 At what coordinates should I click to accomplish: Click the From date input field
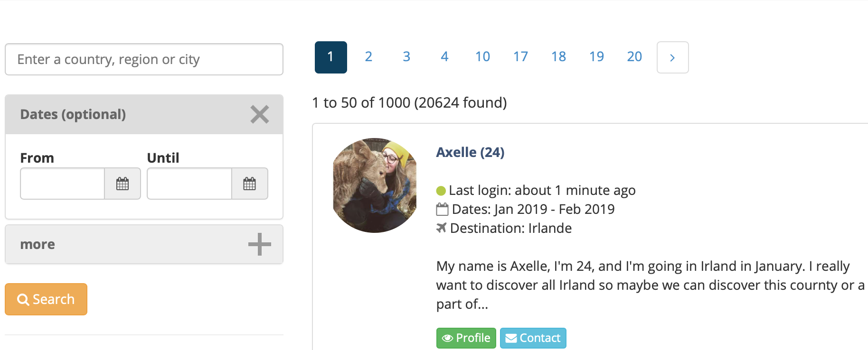(x=62, y=184)
